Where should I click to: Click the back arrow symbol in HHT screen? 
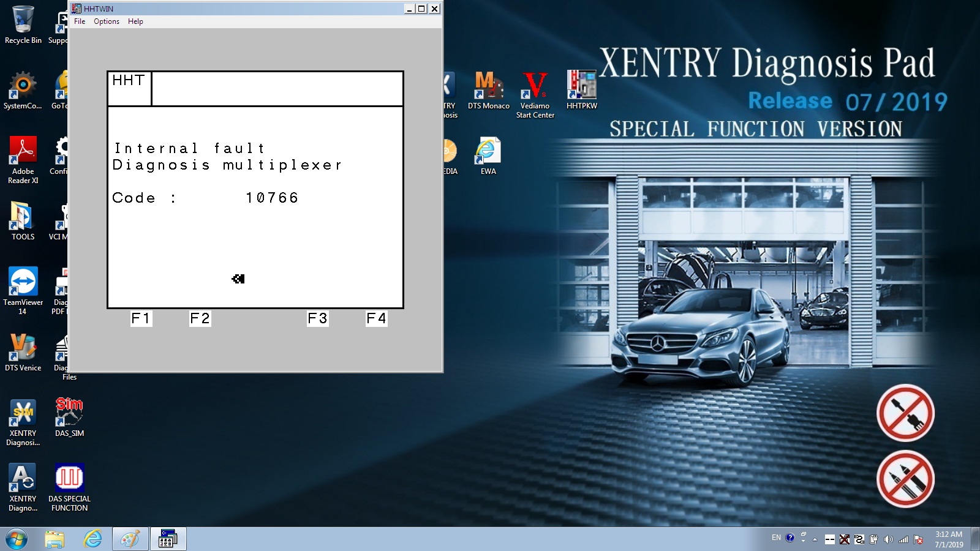tap(238, 279)
